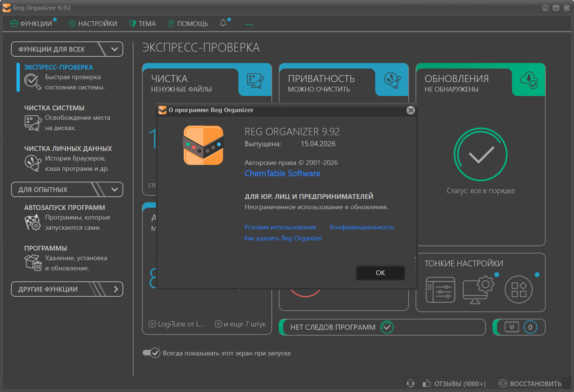Click the Авторские права © 2001-2026 line

pyautogui.click(x=291, y=162)
